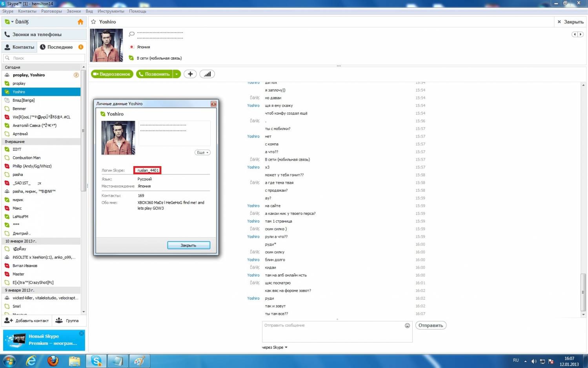Open Firefox from the taskbar

tap(53, 361)
